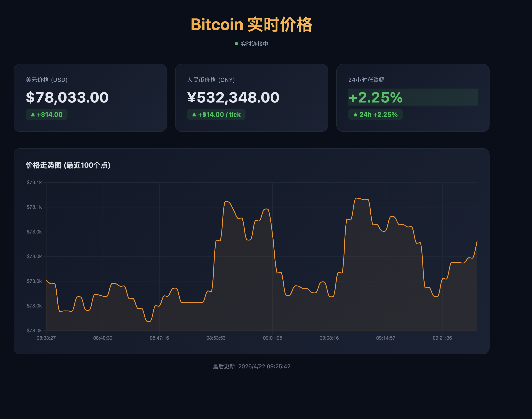Click the ¥532,348.00 CNY price value
The image size is (532, 419).
(233, 97)
